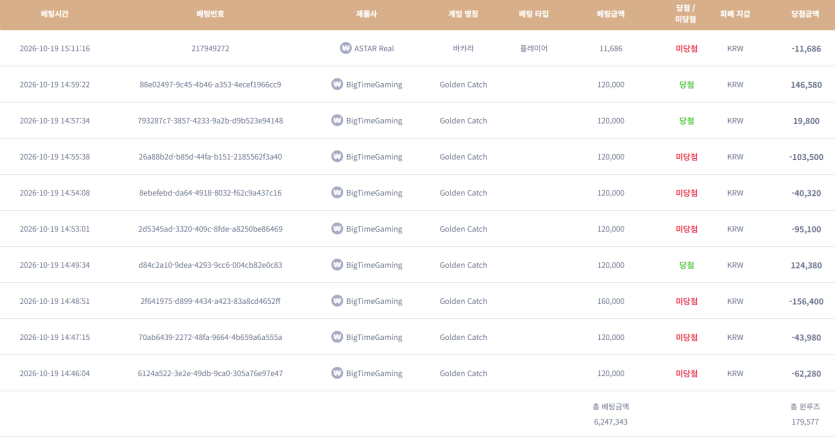This screenshot has height=437, width=835.
Task: Click bet ID starting with 2d5345ad
Action: [210, 229]
